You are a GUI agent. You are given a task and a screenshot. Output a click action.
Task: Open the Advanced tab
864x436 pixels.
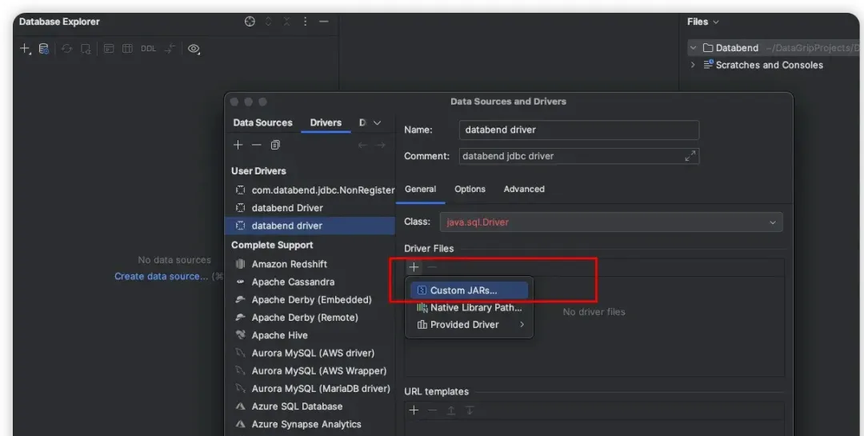(524, 189)
